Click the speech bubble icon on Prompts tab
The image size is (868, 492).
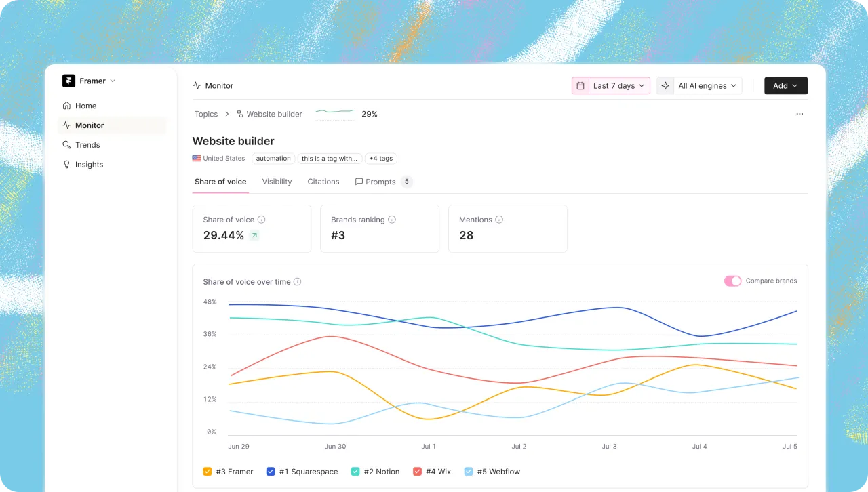[359, 182]
